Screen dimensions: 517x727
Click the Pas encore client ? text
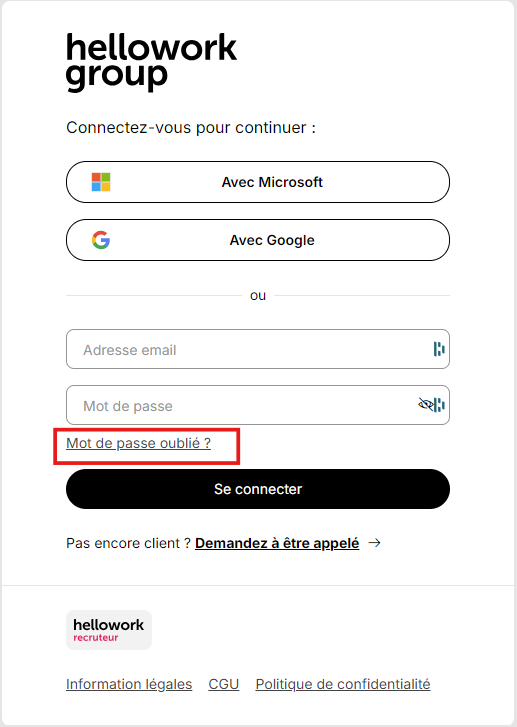[x=128, y=543]
